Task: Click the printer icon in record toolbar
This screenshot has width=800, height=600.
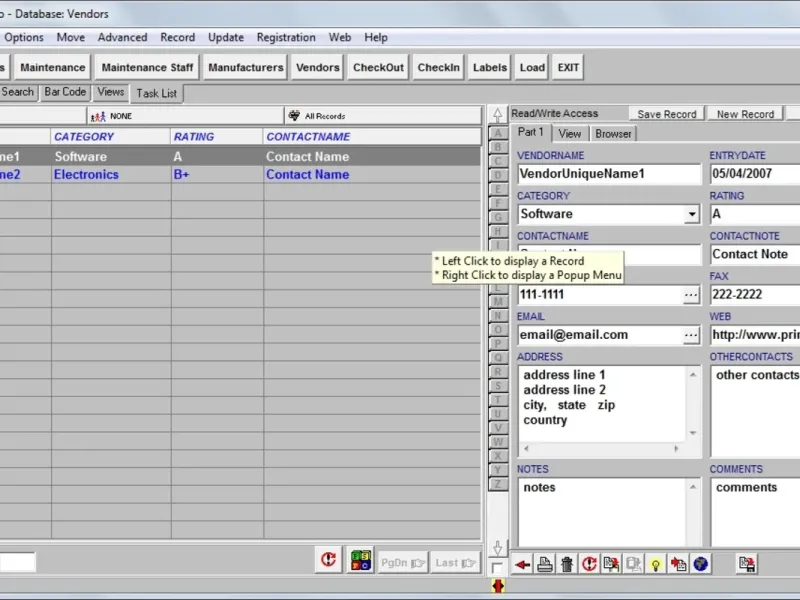Action: (544, 564)
